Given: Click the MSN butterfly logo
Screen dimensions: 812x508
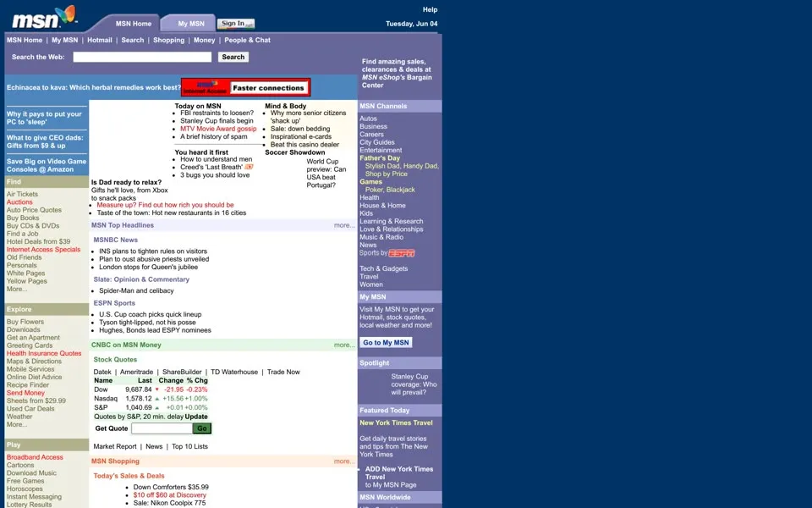Looking at the screenshot, I should pyautogui.click(x=45, y=17).
